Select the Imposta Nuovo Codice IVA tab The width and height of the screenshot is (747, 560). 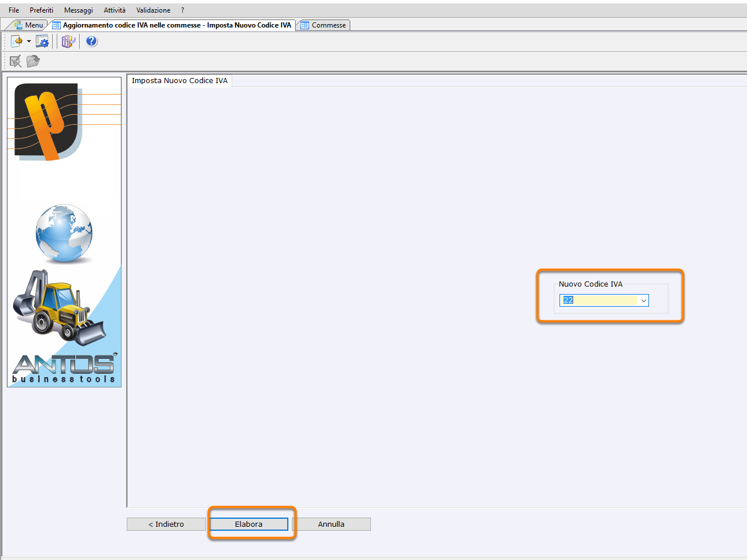[179, 81]
